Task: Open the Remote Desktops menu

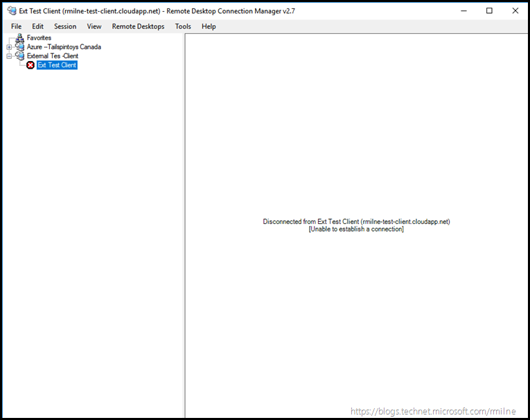Action: (x=139, y=26)
